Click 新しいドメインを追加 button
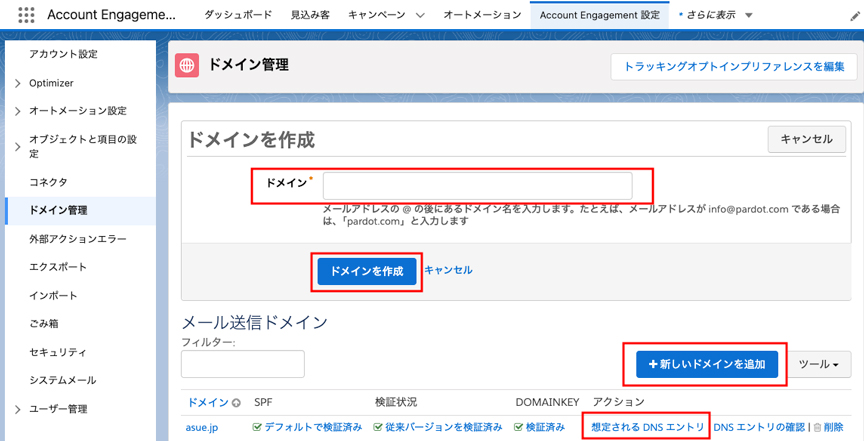Viewport: 864px width, 441px height. 707,364
